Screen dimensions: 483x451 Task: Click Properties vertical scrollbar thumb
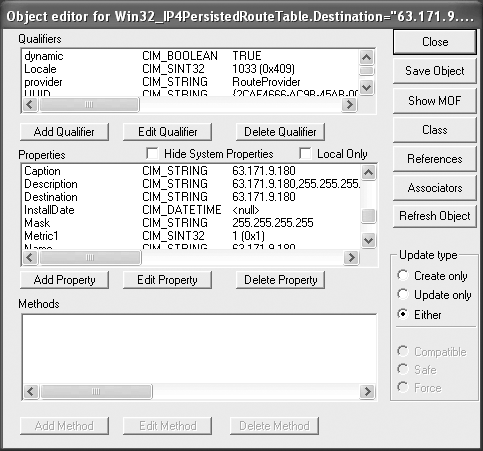[368, 216]
